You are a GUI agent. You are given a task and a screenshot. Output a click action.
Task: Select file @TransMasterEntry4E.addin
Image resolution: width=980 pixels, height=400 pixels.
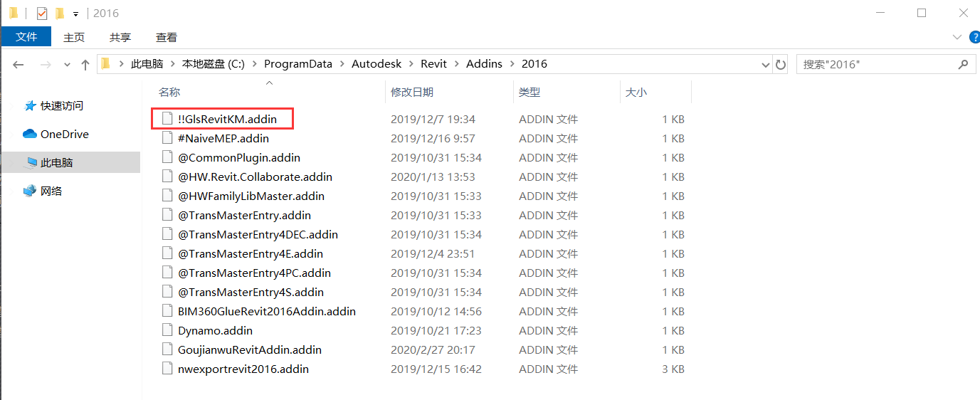click(x=251, y=253)
